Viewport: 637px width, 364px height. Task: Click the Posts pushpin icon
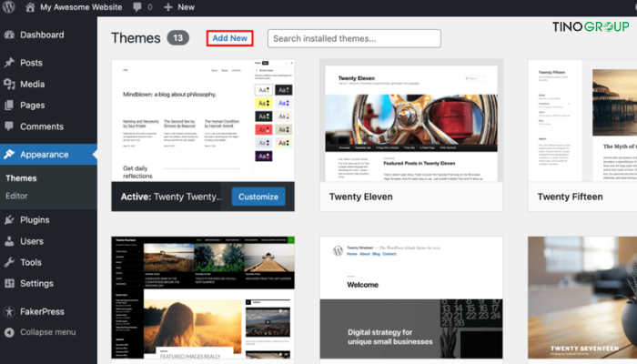[9, 63]
